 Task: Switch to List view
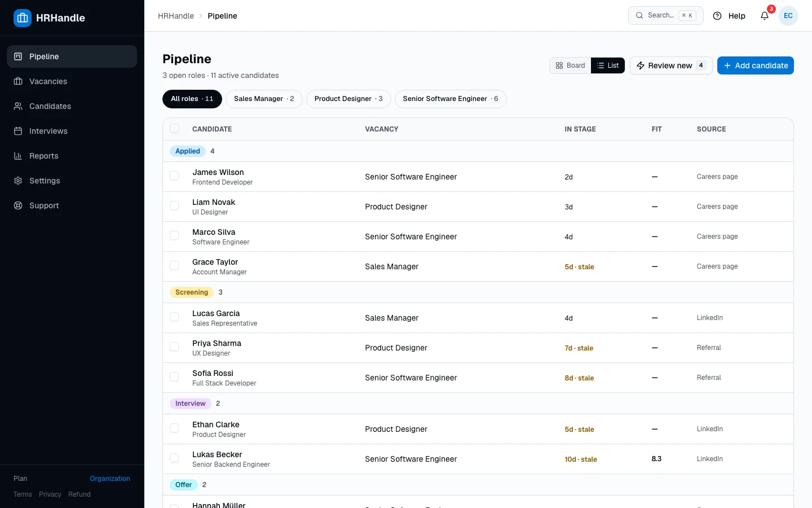pyautogui.click(x=608, y=65)
